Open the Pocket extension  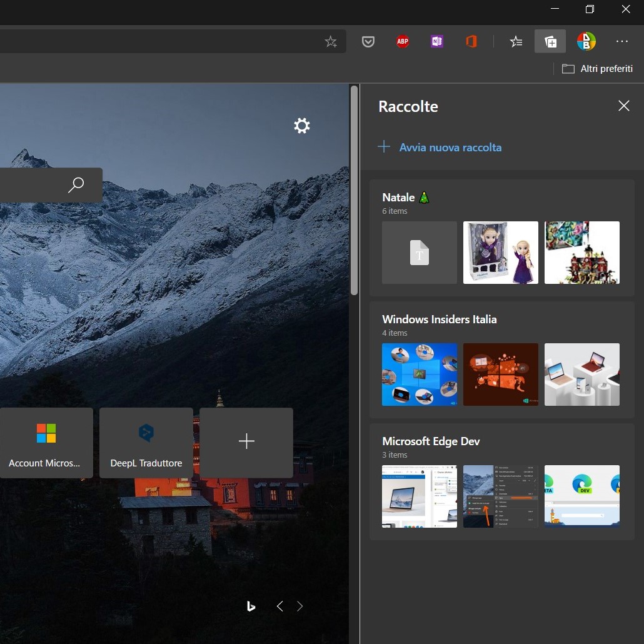(x=368, y=41)
